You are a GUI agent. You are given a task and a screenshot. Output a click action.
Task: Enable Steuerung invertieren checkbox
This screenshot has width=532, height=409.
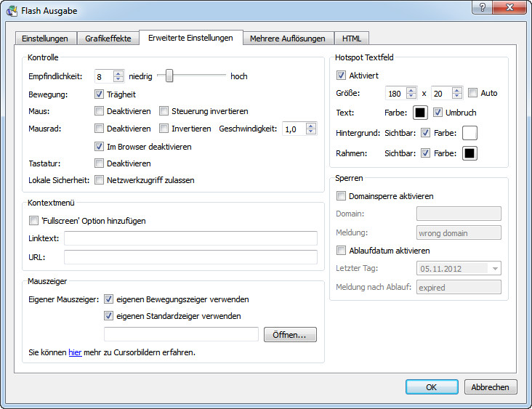pos(164,111)
